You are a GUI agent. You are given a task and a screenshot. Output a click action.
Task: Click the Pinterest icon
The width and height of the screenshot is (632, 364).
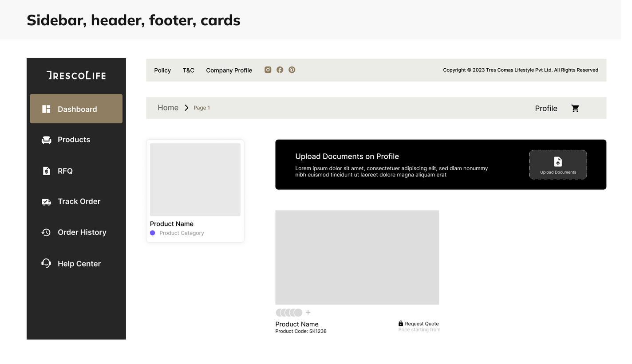pyautogui.click(x=292, y=70)
